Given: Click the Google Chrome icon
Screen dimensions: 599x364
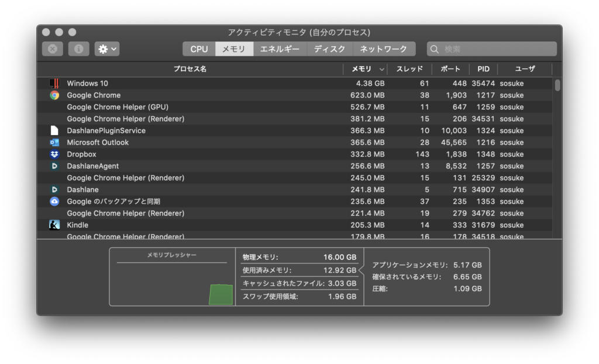Looking at the screenshot, I should 54,95.
